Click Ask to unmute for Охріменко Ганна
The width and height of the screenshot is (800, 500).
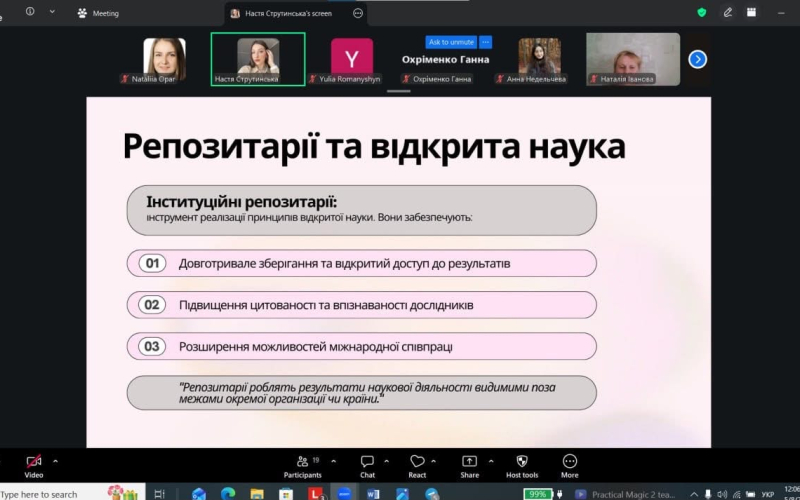pyautogui.click(x=451, y=42)
